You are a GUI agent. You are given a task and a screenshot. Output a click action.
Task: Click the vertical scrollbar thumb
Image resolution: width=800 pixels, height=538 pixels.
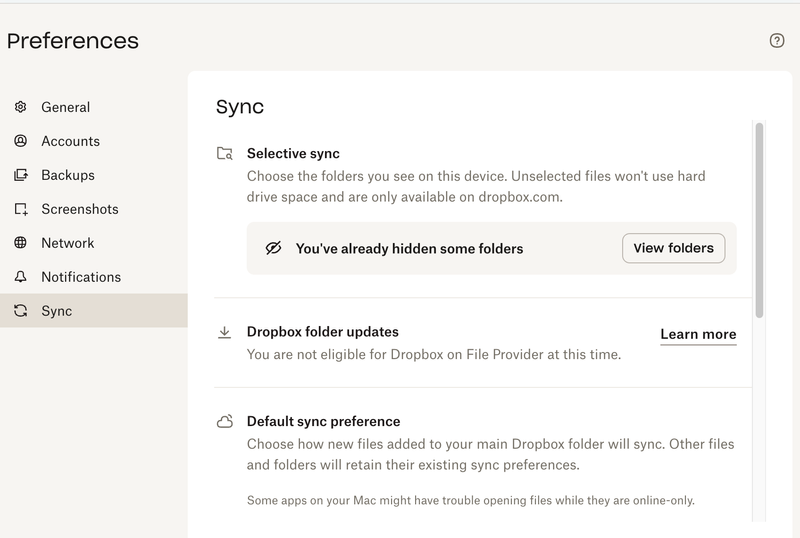click(x=759, y=220)
